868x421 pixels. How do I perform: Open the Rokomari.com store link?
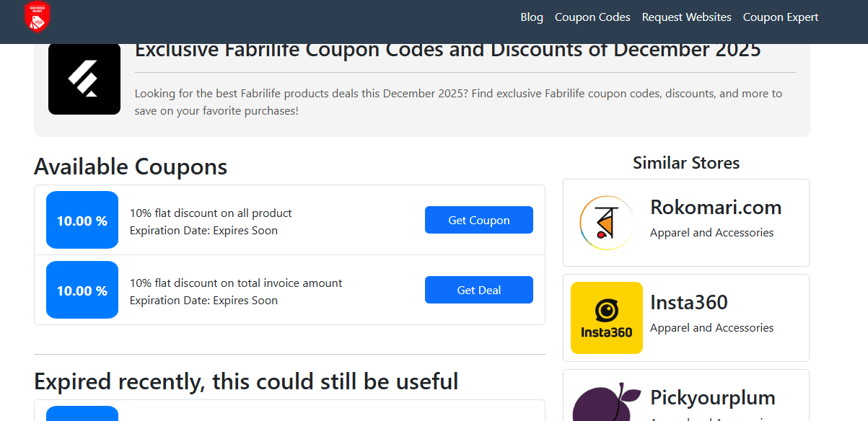pos(716,207)
